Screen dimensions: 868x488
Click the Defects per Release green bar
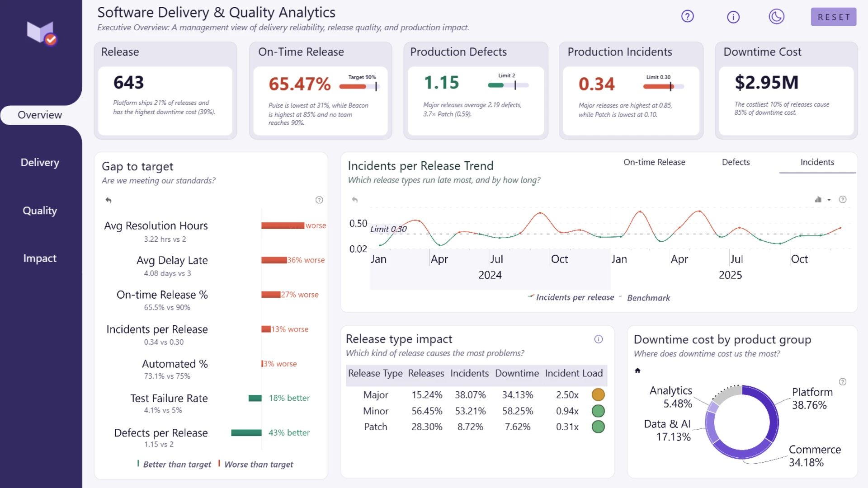[x=246, y=433]
